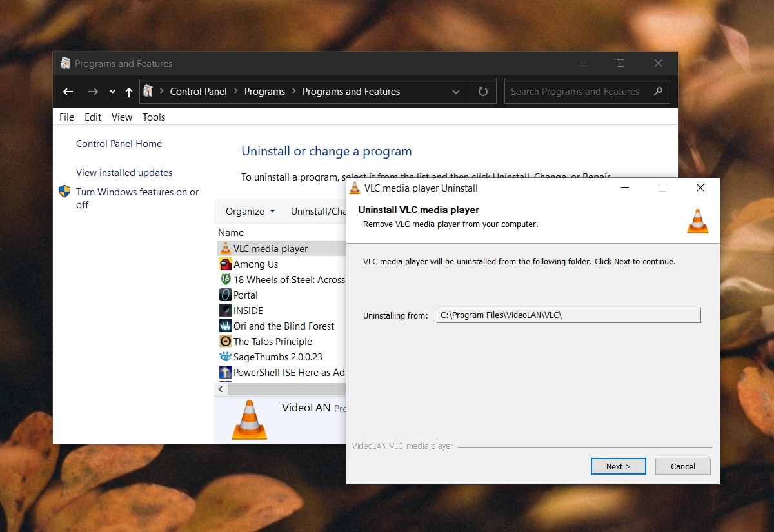Click the Windows features shield icon

(x=64, y=192)
